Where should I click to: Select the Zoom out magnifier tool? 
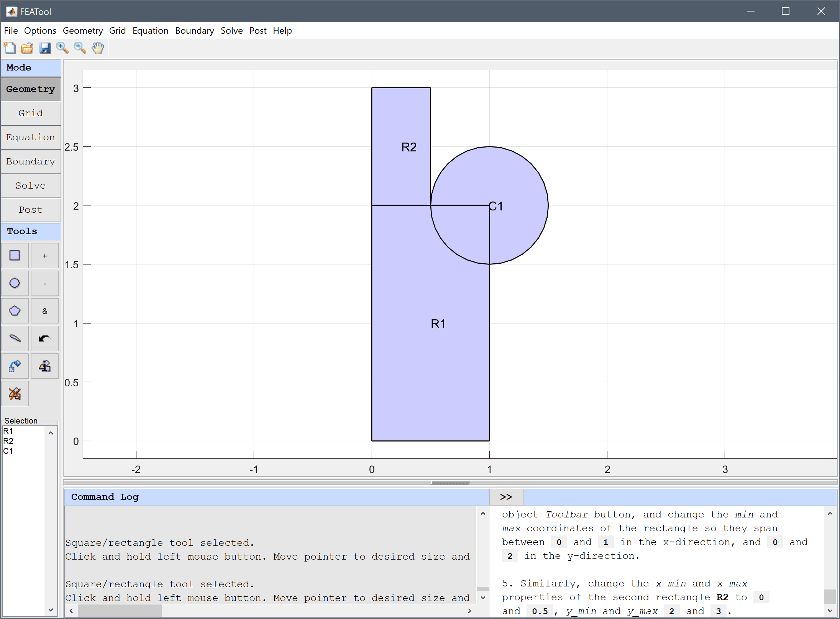click(x=80, y=48)
